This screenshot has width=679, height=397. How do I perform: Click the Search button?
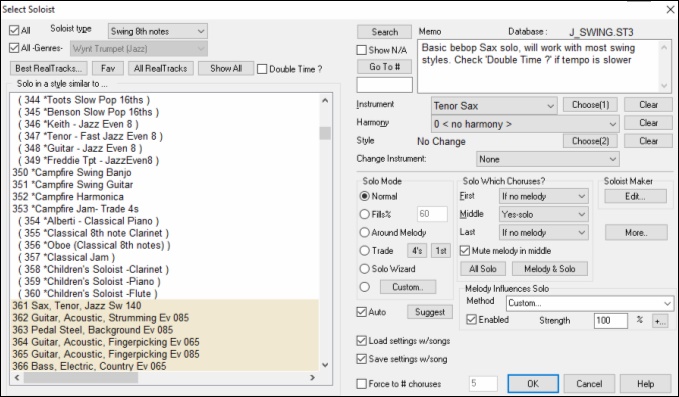pyautogui.click(x=385, y=32)
